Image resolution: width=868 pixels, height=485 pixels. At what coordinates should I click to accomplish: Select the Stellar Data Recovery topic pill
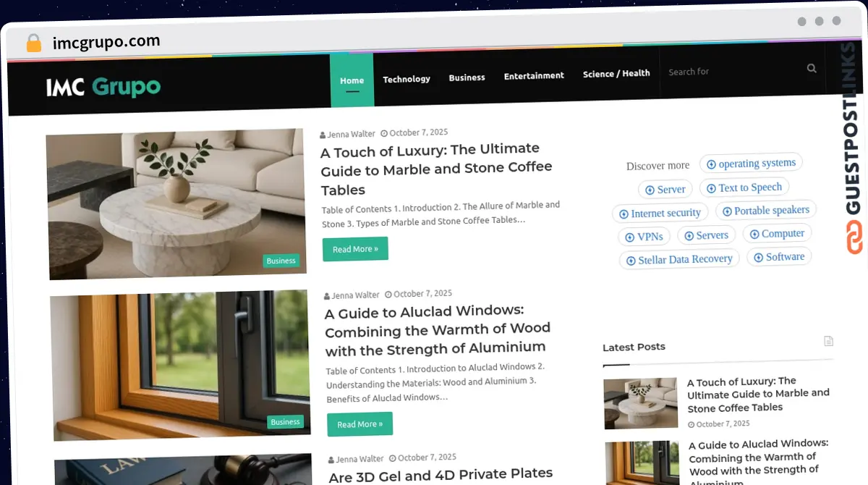pyautogui.click(x=679, y=259)
